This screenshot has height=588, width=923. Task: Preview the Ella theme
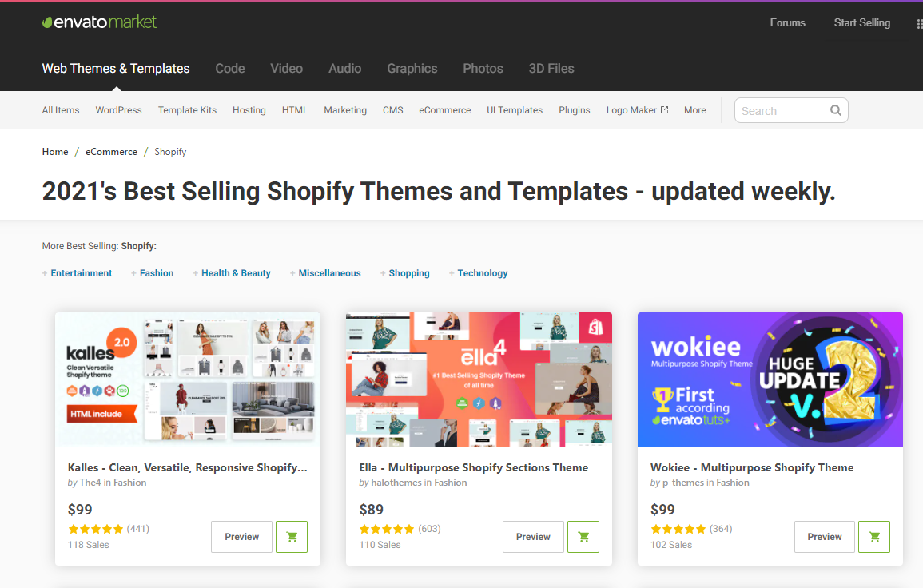(x=533, y=537)
